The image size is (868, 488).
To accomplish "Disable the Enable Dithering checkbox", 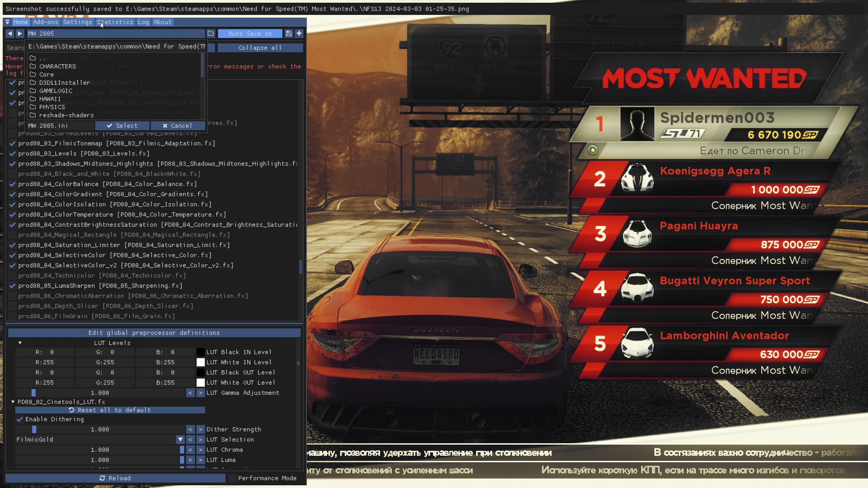I will coord(19,419).
